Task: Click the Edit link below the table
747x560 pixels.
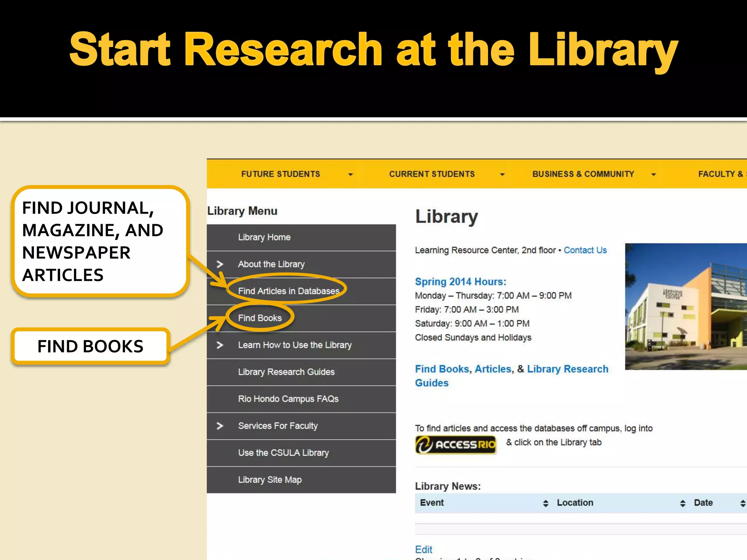Action: pyautogui.click(x=423, y=549)
